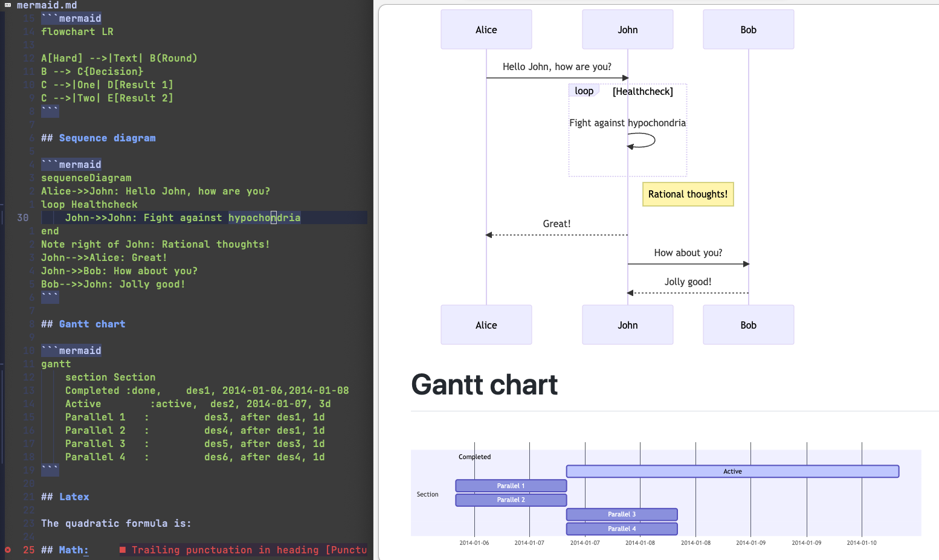Click the bottom John participant box
Image resolution: width=939 pixels, height=560 pixels.
point(628,325)
